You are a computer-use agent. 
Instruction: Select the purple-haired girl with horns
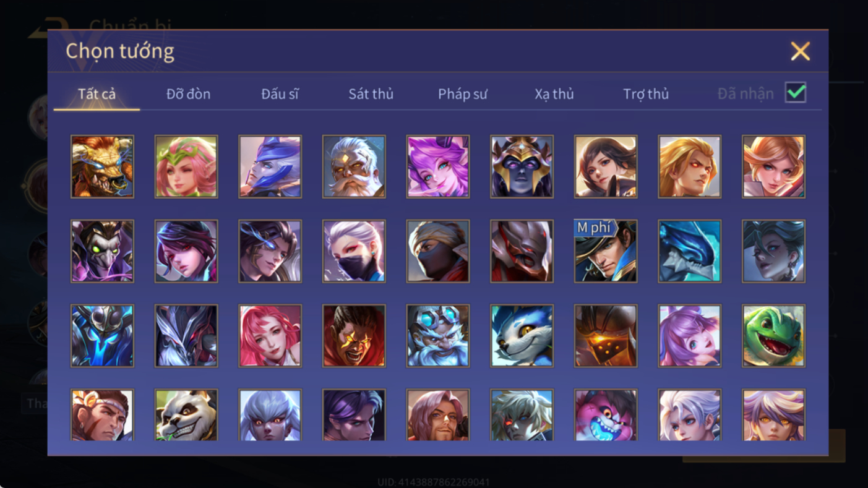tap(438, 167)
